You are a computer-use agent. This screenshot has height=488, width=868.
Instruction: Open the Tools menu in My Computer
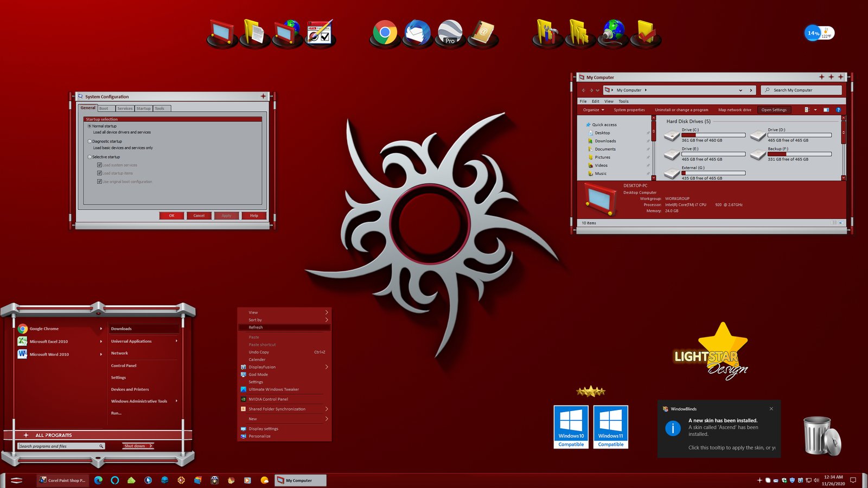(x=623, y=101)
